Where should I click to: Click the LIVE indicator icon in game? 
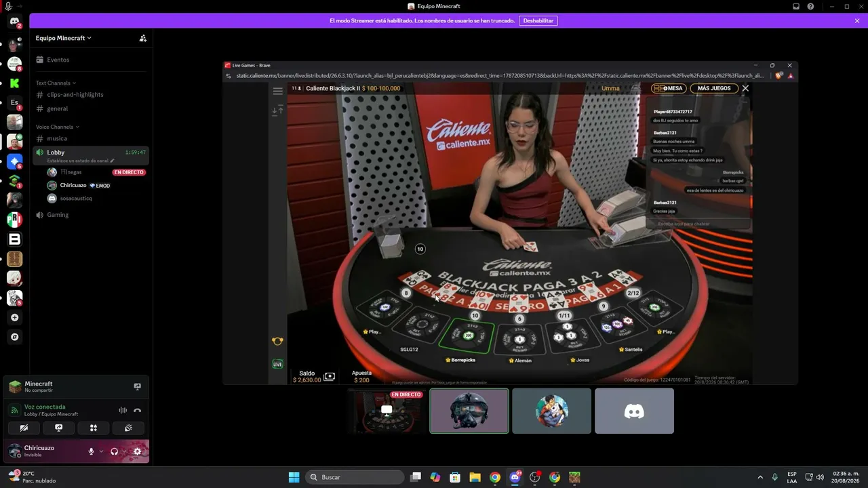(x=277, y=364)
